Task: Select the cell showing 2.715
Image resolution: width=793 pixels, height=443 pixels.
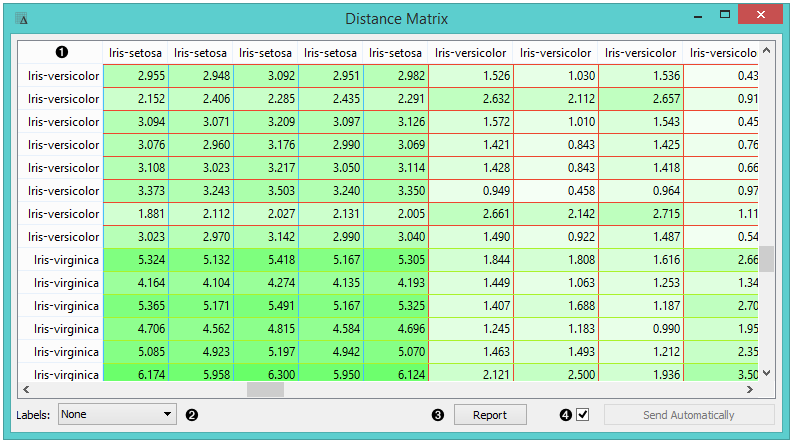Action: 641,214
